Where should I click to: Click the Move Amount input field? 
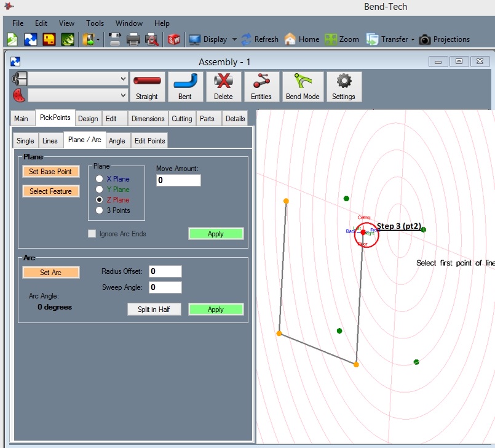178,180
